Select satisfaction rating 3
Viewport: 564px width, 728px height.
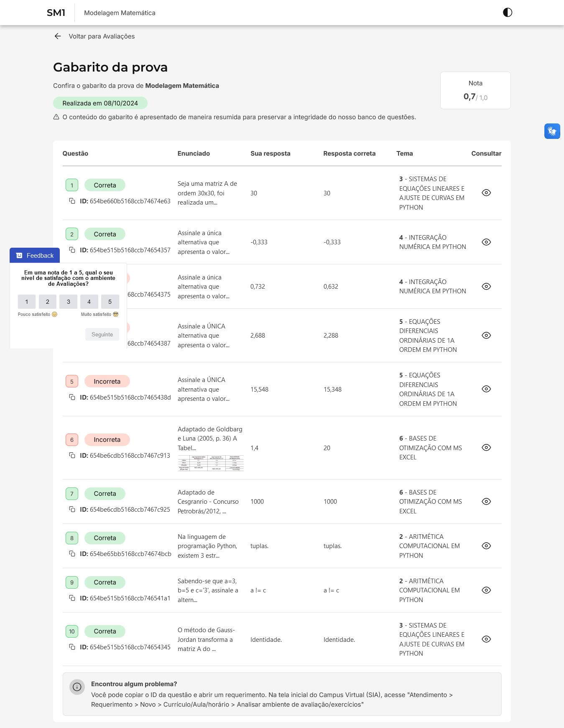69,302
